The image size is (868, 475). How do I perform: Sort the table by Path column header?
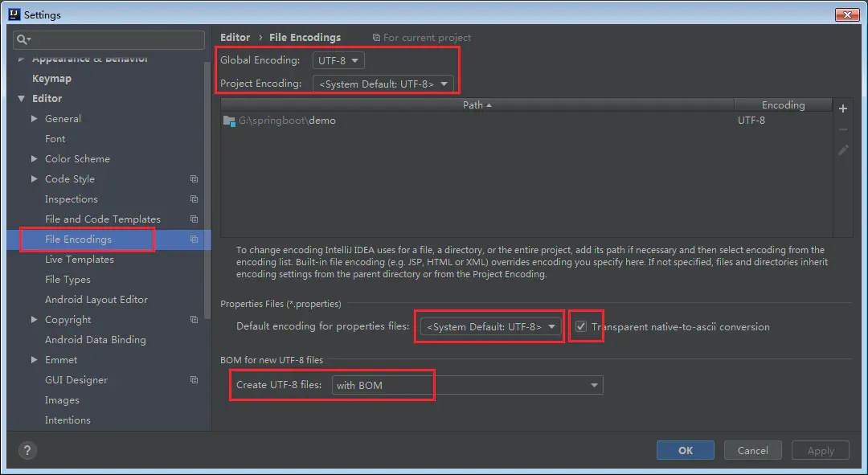[x=477, y=105]
